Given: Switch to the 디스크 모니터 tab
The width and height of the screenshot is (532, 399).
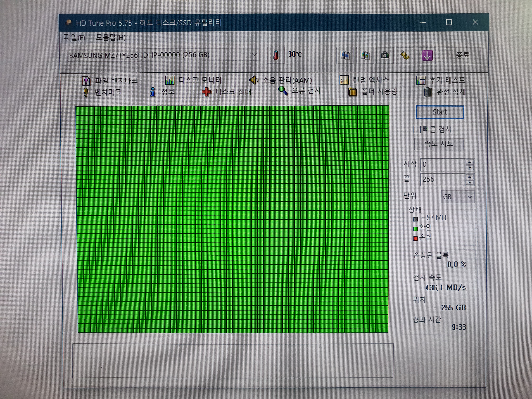Looking at the screenshot, I should pyautogui.click(x=193, y=80).
